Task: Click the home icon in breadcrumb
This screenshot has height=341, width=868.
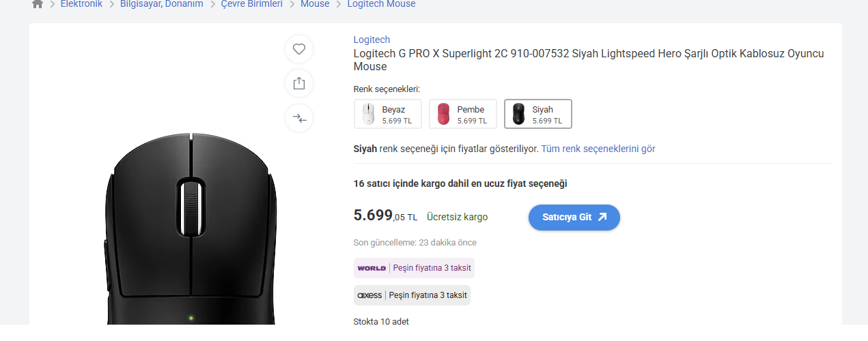Action: (38, 4)
